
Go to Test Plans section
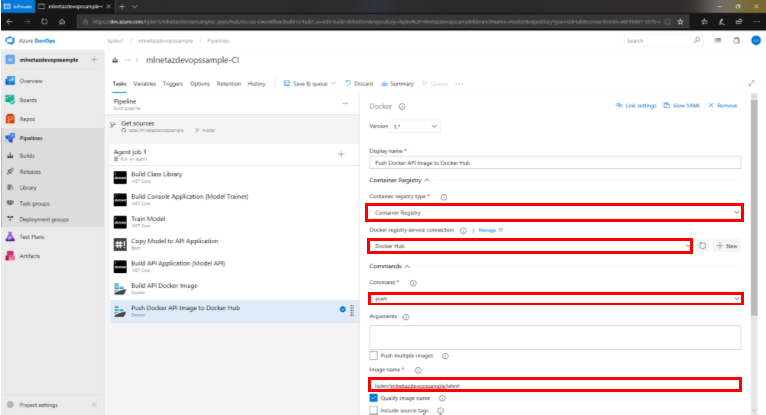click(x=32, y=237)
